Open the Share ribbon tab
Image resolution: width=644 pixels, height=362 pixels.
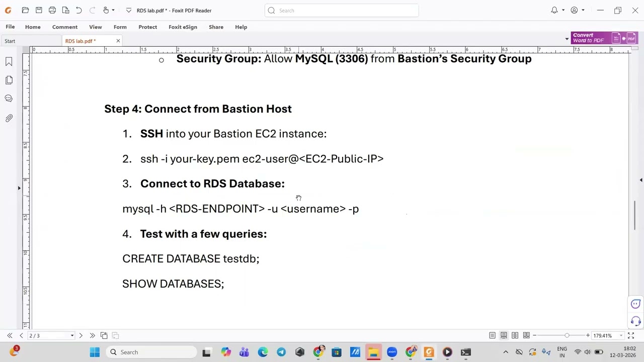click(216, 27)
